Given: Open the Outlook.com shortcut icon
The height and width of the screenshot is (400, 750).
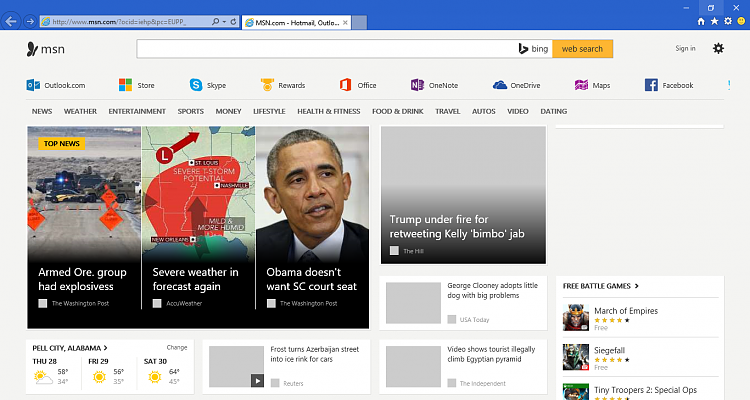Looking at the screenshot, I should 33,85.
